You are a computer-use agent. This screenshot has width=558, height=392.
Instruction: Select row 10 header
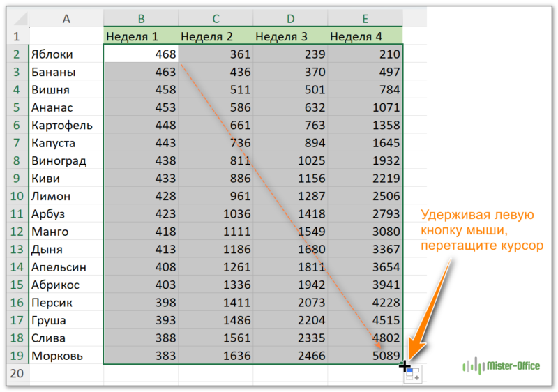(x=17, y=196)
